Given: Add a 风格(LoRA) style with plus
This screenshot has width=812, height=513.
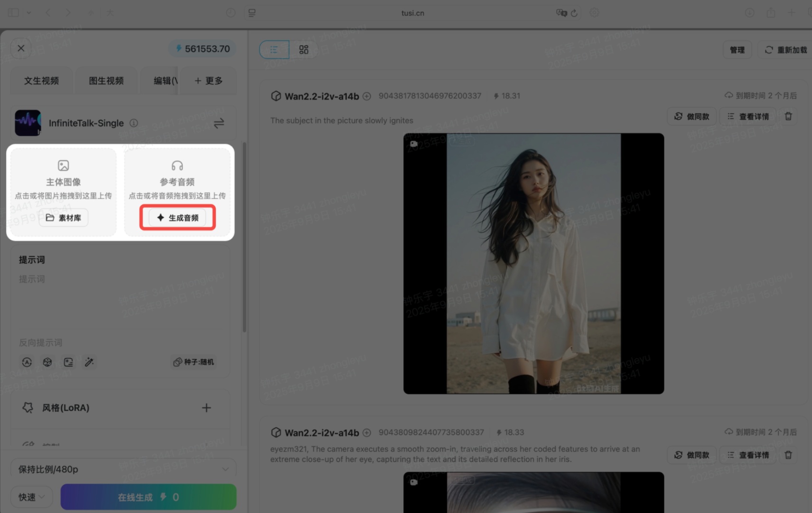Looking at the screenshot, I should click(206, 408).
